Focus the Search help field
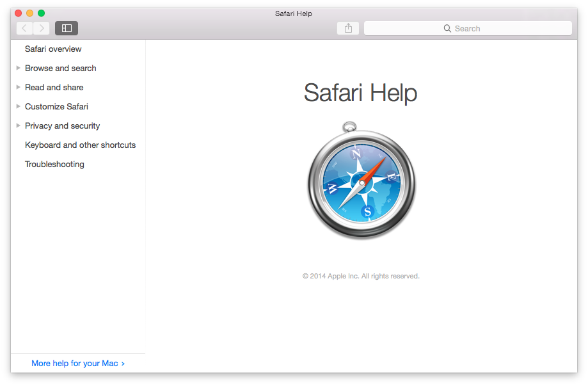 tap(468, 29)
